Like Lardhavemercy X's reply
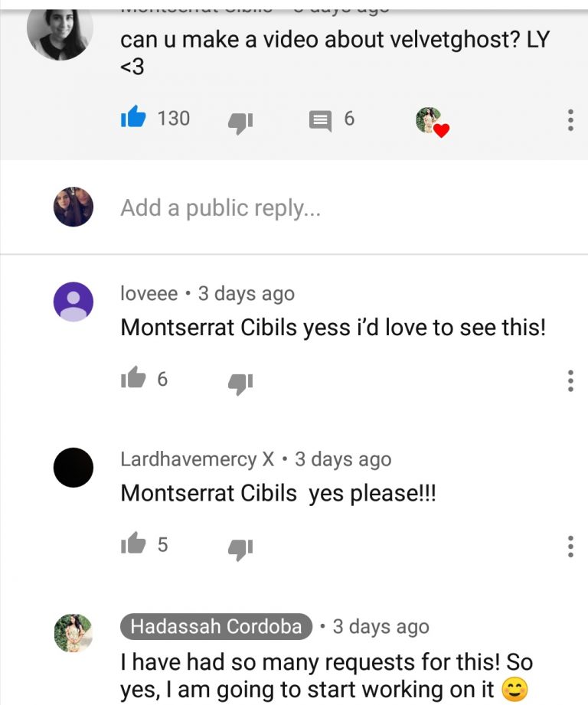Viewport: 588px width, 705px height. click(x=133, y=543)
